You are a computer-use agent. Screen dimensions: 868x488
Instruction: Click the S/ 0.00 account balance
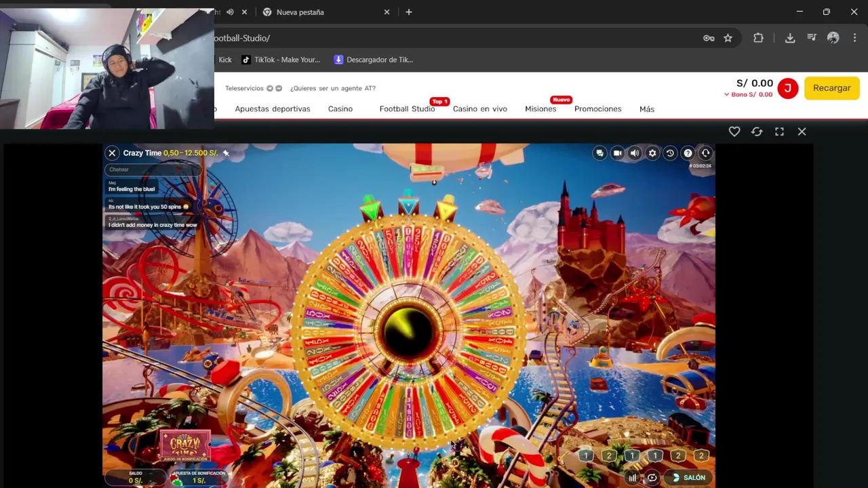coord(755,83)
